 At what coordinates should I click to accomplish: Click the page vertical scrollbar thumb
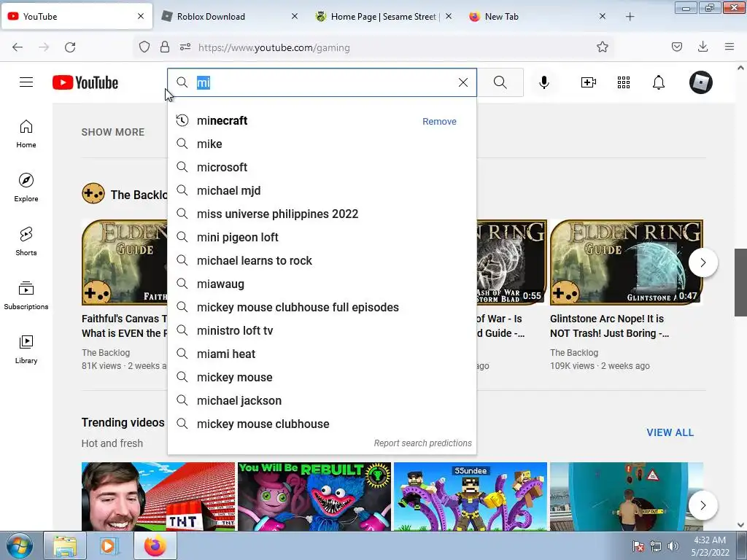(x=740, y=282)
